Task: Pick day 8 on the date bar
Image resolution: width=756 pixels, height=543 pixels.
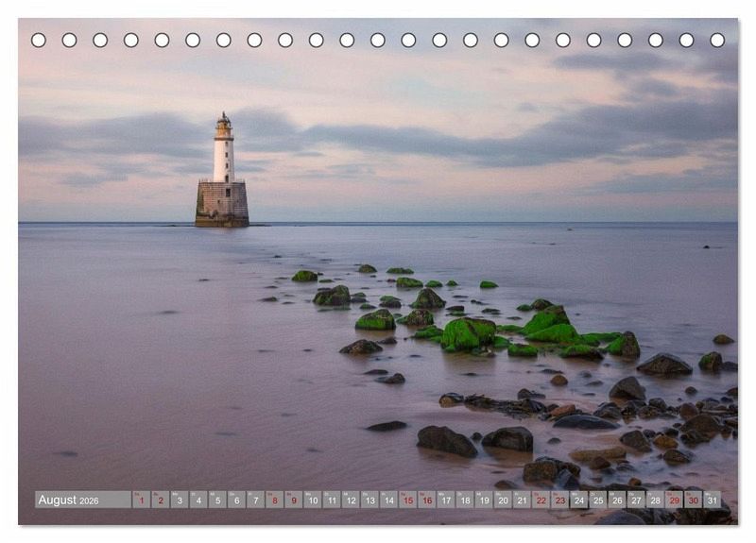Action: pyautogui.click(x=274, y=500)
